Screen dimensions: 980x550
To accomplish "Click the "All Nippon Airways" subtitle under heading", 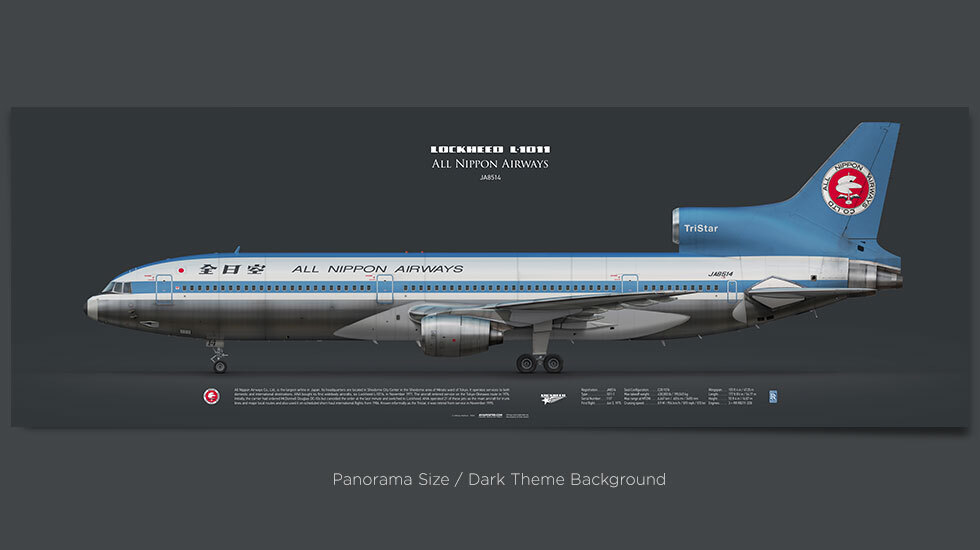I will coord(490,164).
